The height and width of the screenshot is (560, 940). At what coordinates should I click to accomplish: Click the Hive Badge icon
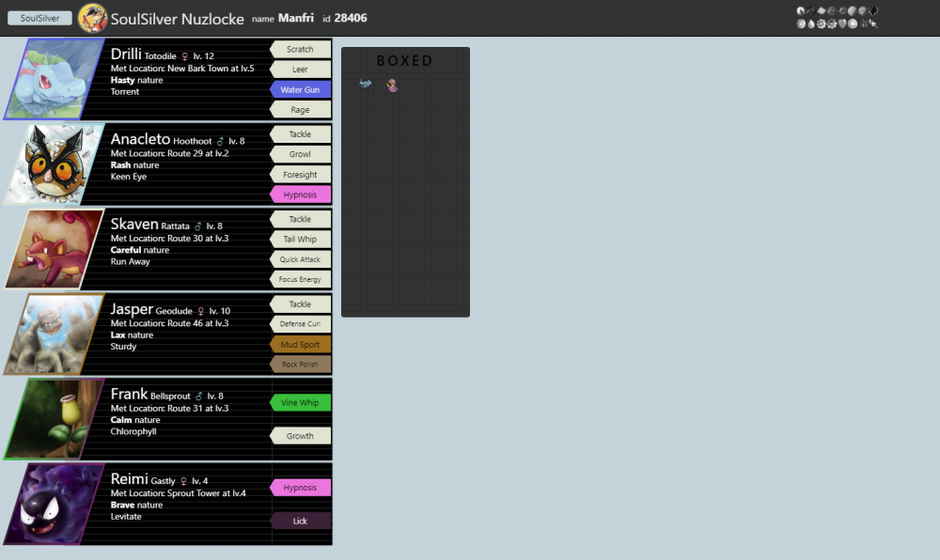point(810,10)
